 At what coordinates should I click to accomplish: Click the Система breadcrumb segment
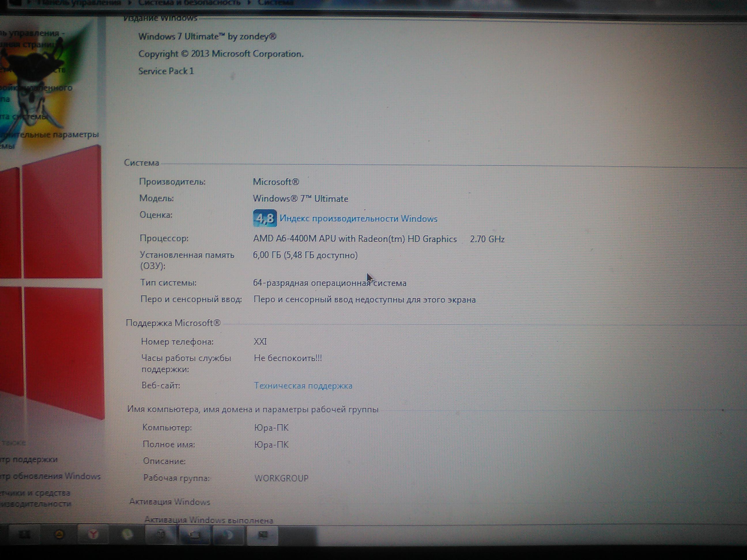tap(275, 3)
